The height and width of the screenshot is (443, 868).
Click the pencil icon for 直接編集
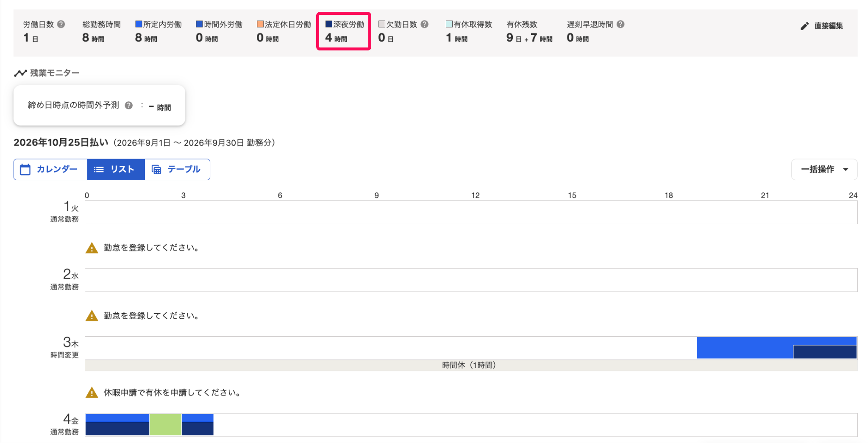tap(804, 26)
